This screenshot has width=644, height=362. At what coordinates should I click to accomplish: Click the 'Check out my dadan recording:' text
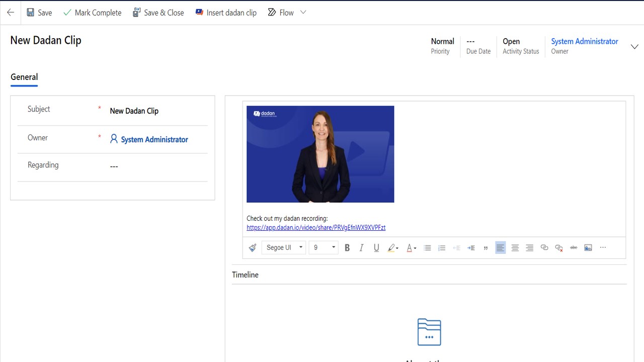[x=287, y=219]
